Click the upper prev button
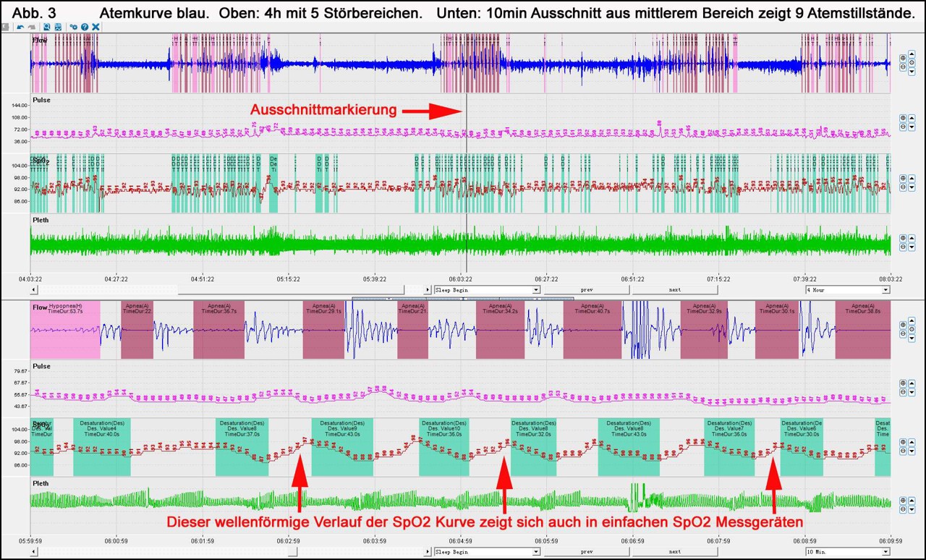The height and width of the screenshot is (560, 926). tap(587, 289)
